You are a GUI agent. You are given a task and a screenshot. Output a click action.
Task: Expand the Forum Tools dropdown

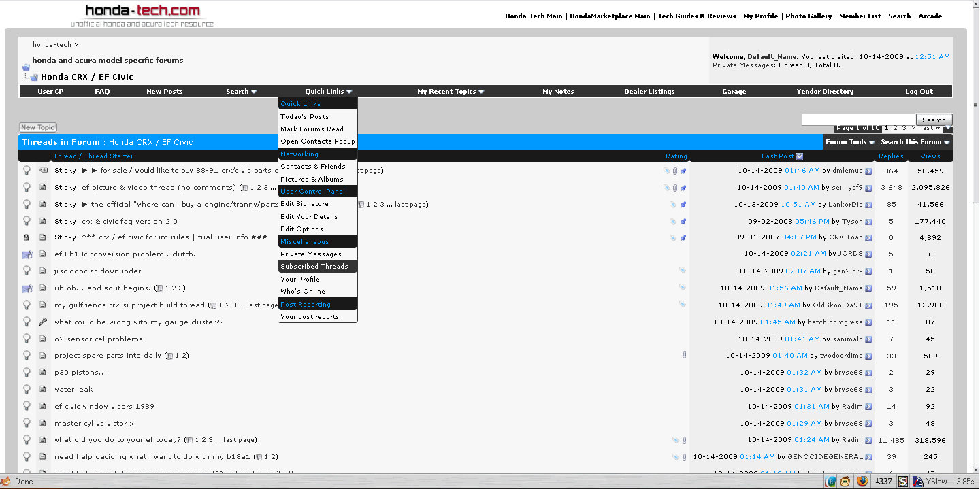[x=850, y=142]
